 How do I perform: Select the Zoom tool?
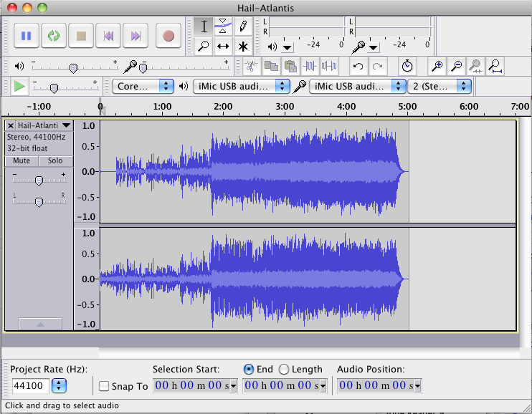pos(204,46)
